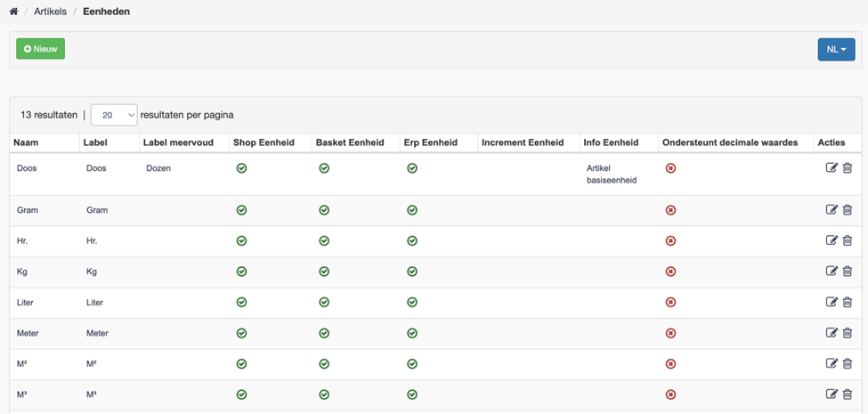Create a new unit with Nieuw button
Image resolution: width=868 pixels, height=414 pixels.
click(x=40, y=49)
